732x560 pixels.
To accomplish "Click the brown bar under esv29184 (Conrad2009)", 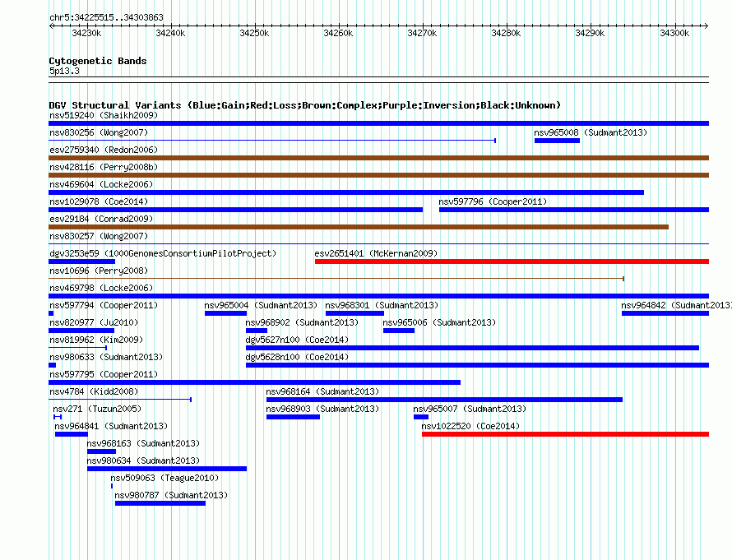I will click(359, 227).
